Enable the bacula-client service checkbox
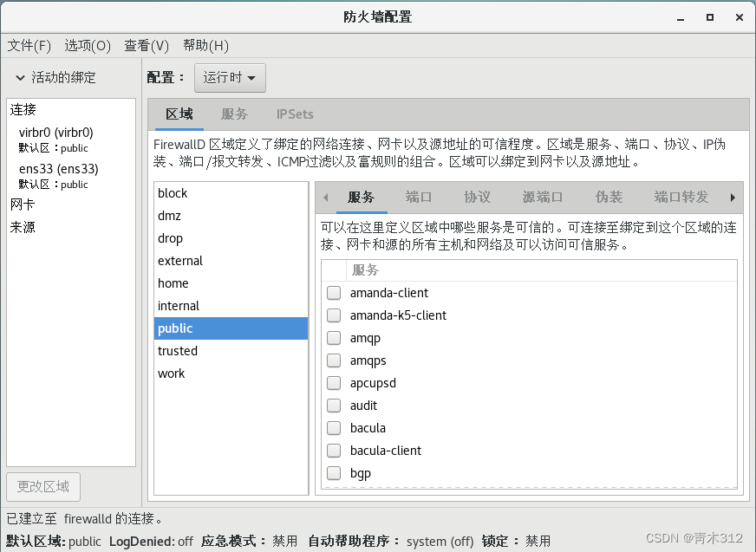Viewport: 756px width, 552px height. pyautogui.click(x=334, y=451)
